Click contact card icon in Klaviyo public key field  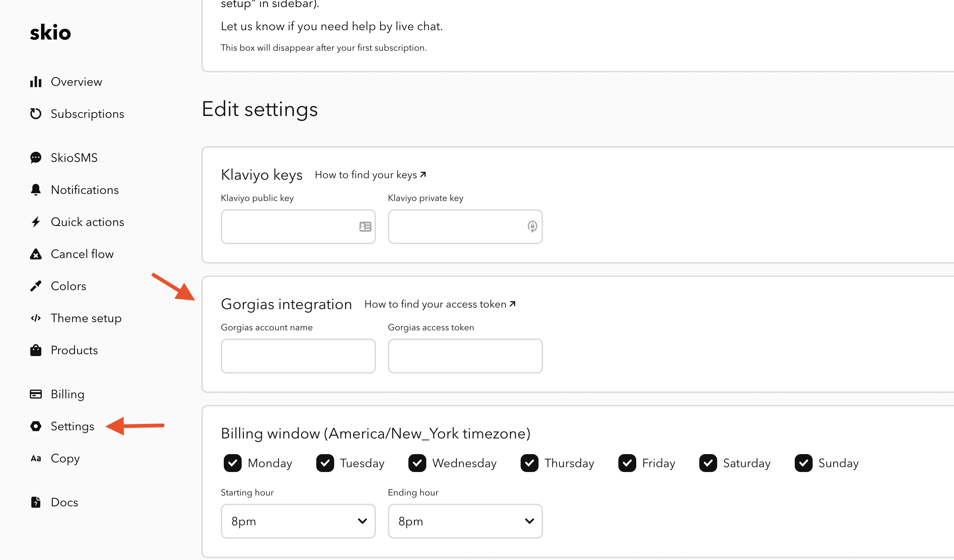(365, 227)
